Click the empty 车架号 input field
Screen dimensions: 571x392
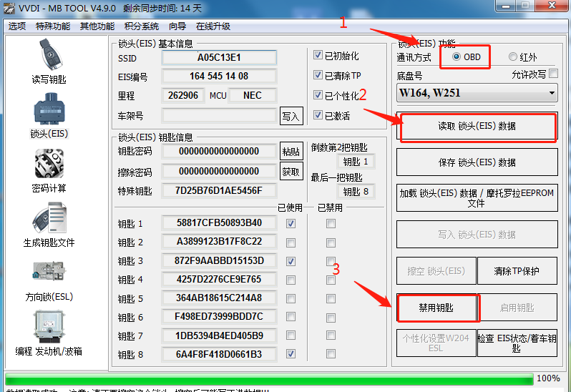(x=219, y=116)
